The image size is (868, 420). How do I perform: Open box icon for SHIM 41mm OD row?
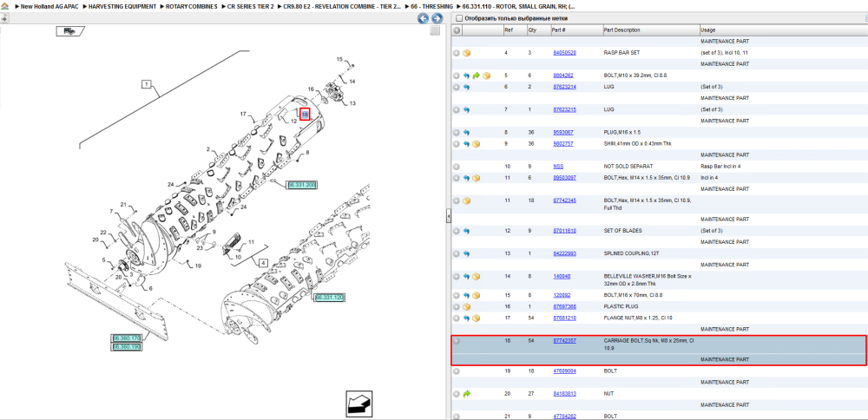coord(476,144)
